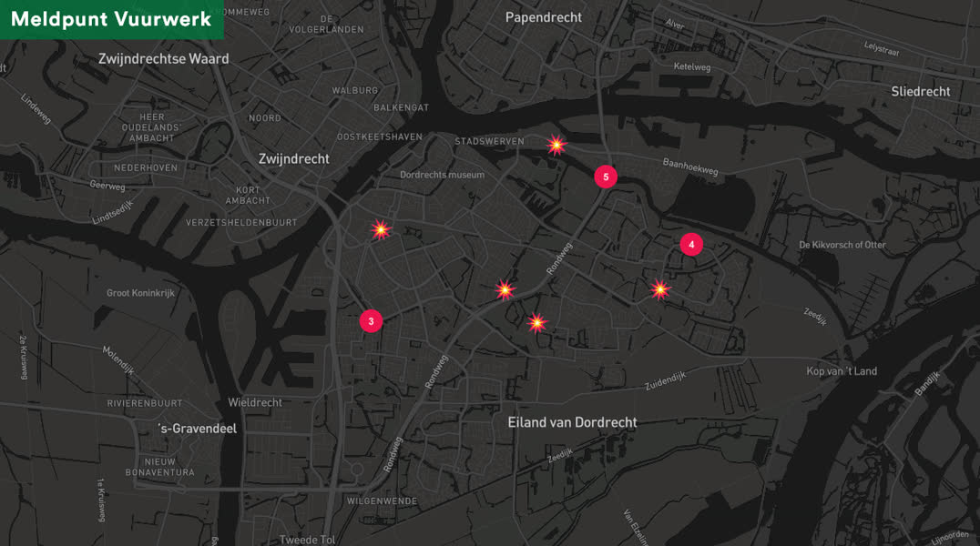Select the firework marker below Verzetsheldenbuurt

(x=381, y=230)
